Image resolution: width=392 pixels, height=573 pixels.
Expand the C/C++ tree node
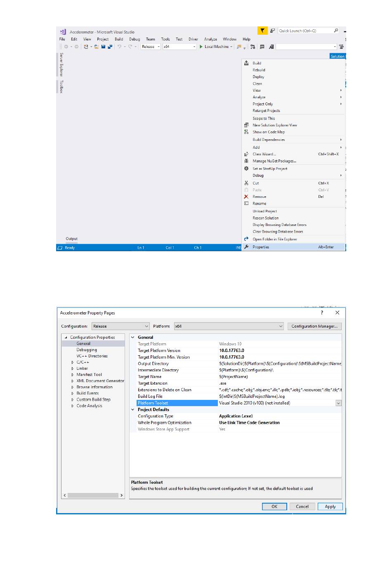click(x=73, y=362)
